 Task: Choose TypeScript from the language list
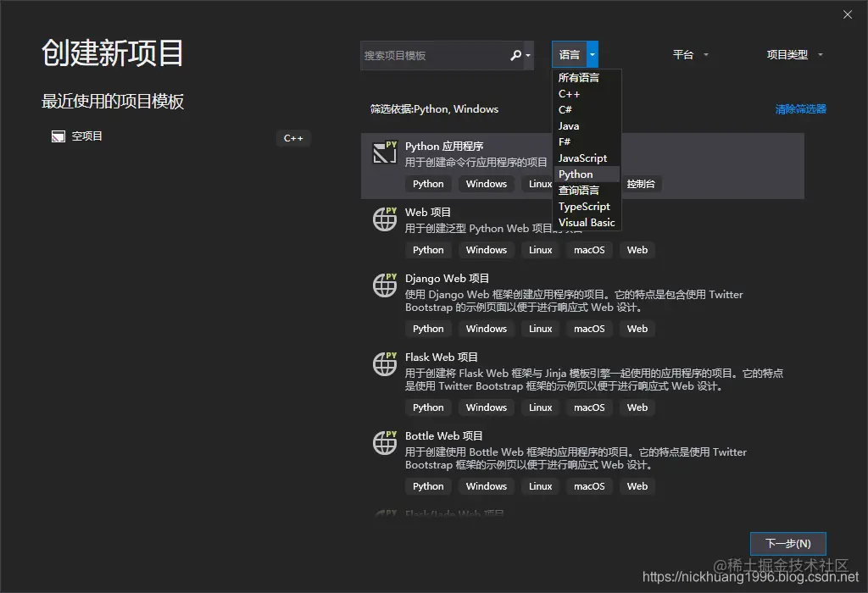click(x=587, y=207)
